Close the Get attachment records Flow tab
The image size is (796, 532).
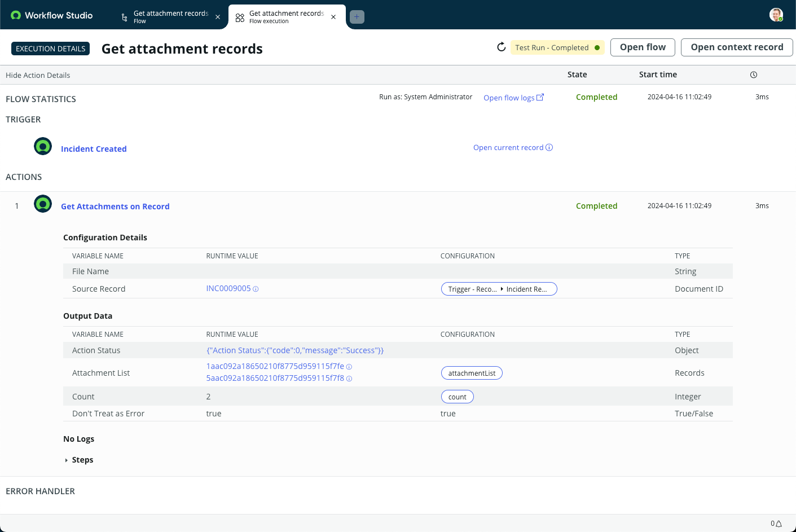point(218,17)
